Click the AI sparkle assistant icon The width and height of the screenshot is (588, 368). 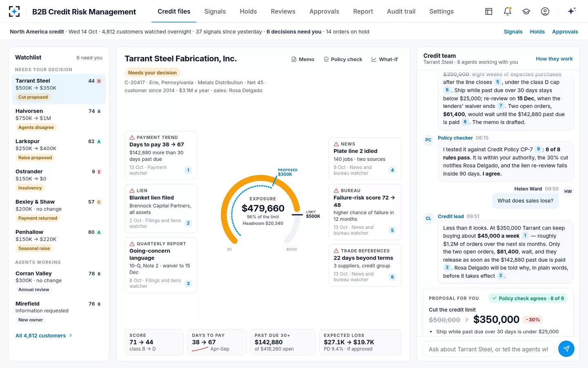[572, 11]
